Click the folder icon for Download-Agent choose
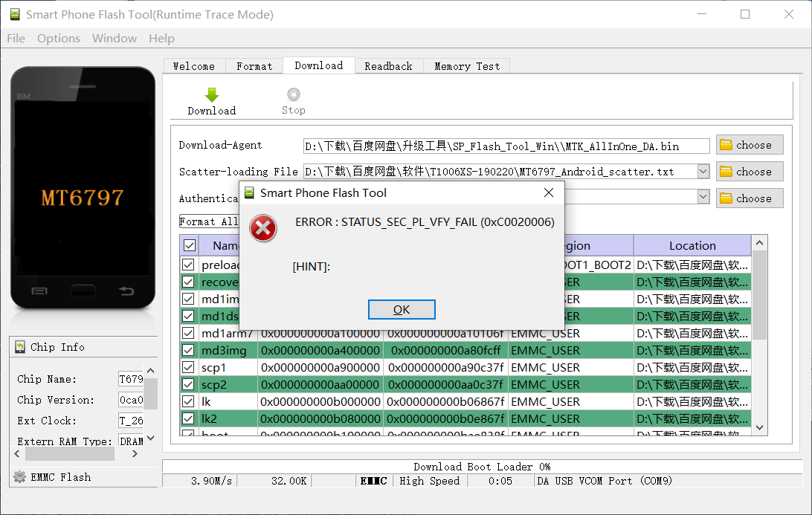Image resolution: width=812 pixels, height=515 pixels. pyautogui.click(x=726, y=145)
